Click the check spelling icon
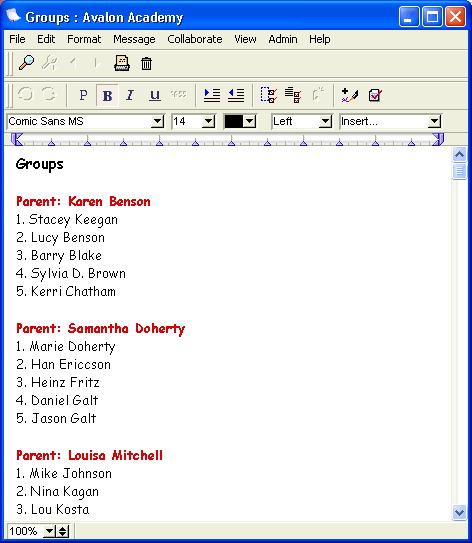Screen dimensions: 472x543 (375, 95)
